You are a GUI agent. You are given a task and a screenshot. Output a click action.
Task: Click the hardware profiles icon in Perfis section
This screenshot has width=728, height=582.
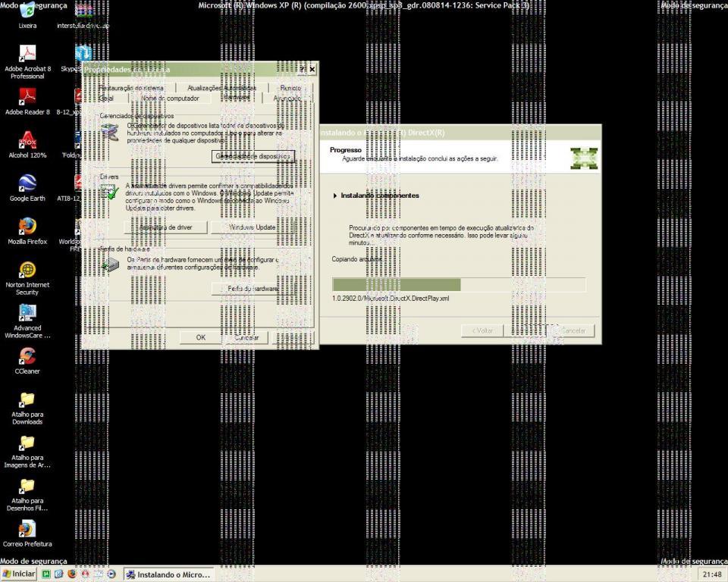pos(111,265)
